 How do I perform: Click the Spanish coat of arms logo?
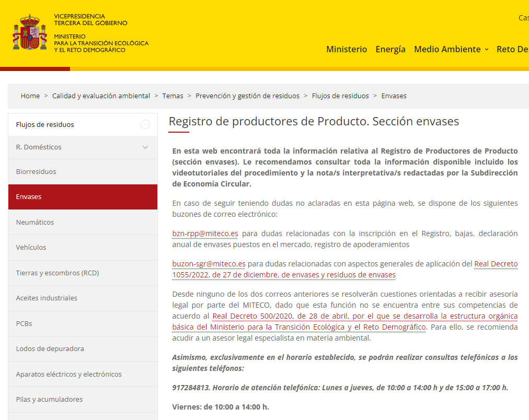pyautogui.click(x=30, y=32)
